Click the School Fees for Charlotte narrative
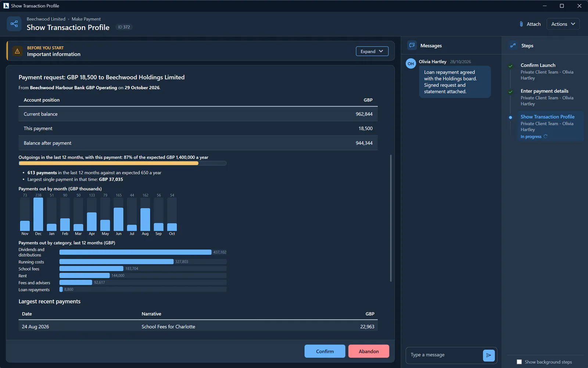Screen dimensions: 588x368 coord(168,326)
